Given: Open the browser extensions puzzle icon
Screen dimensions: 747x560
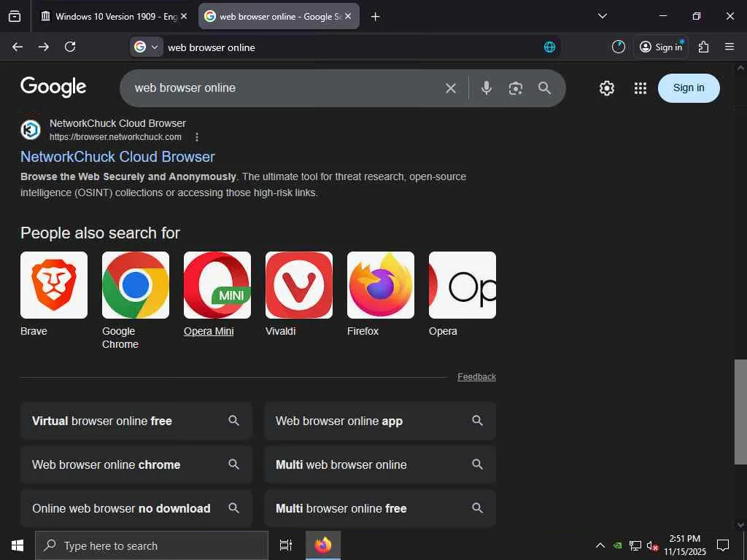Looking at the screenshot, I should tap(703, 47).
